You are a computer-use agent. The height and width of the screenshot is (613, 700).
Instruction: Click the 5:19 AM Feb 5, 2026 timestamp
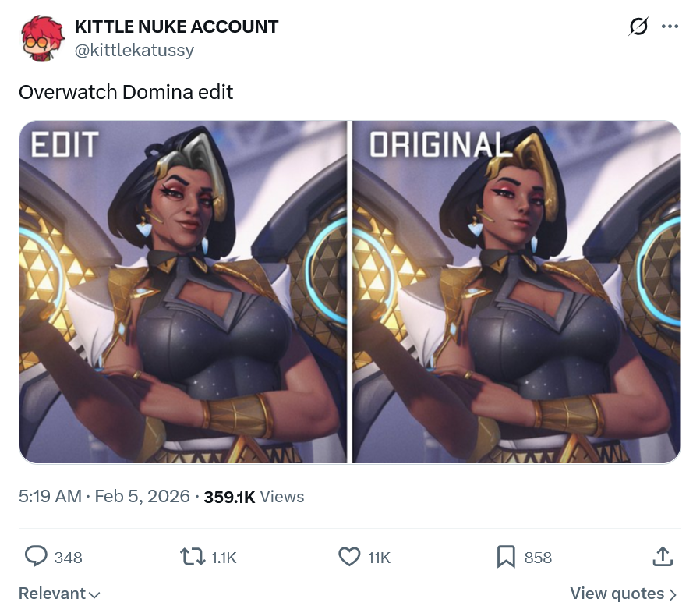(x=104, y=496)
